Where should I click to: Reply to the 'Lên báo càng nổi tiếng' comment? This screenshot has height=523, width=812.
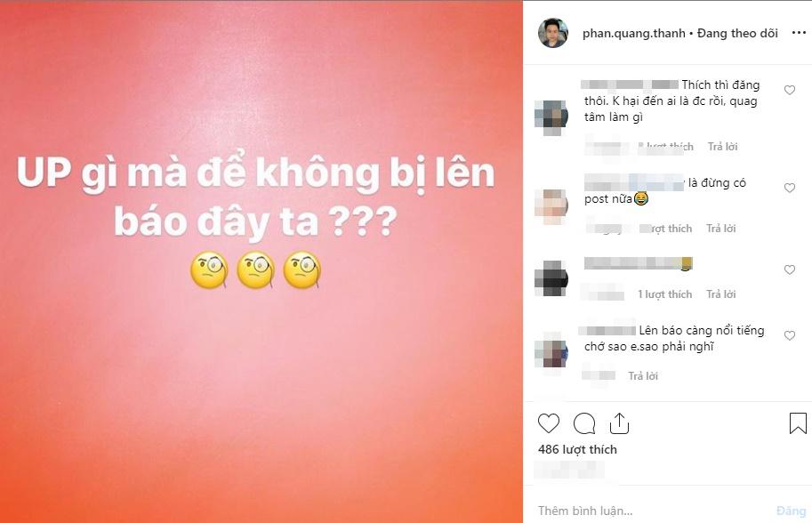coord(643,376)
